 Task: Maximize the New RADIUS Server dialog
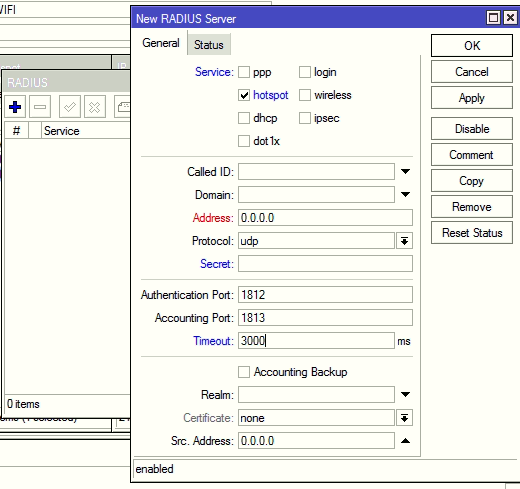coord(493,17)
